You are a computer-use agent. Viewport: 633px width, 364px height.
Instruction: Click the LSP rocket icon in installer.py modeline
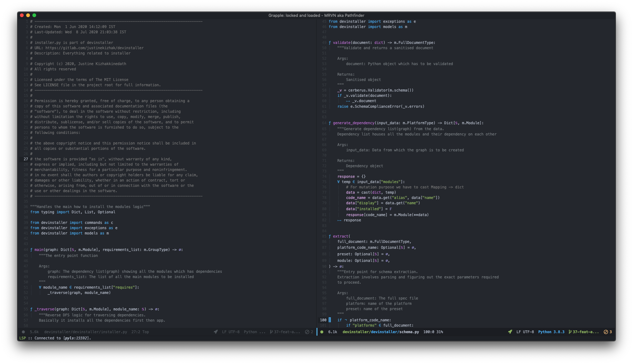point(216,332)
